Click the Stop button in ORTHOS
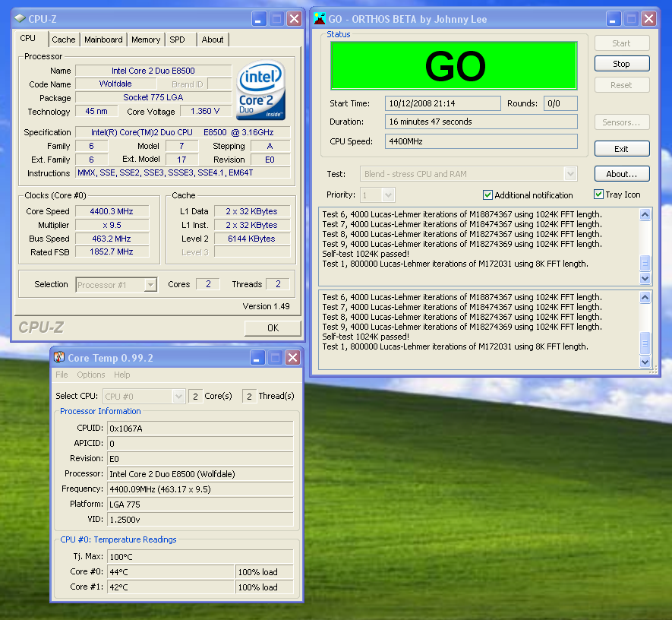This screenshot has height=620, width=672. pos(622,64)
